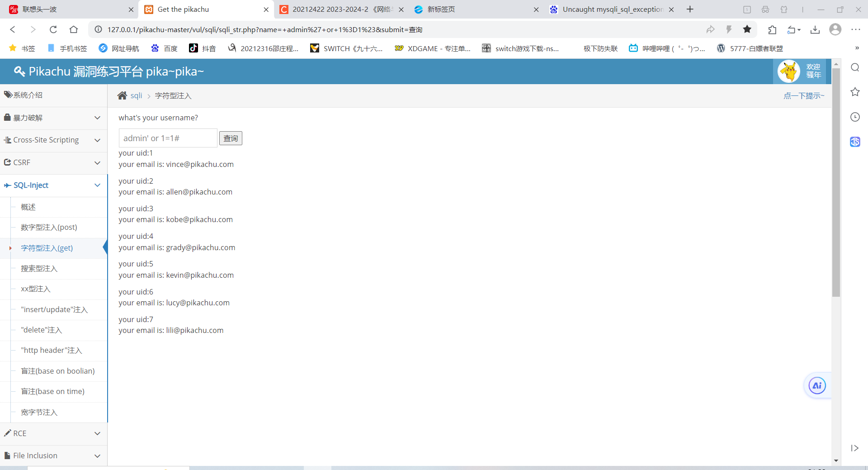Click the Pikachu avatar in header
The height and width of the screenshot is (470, 868).
(x=789, y=71)
